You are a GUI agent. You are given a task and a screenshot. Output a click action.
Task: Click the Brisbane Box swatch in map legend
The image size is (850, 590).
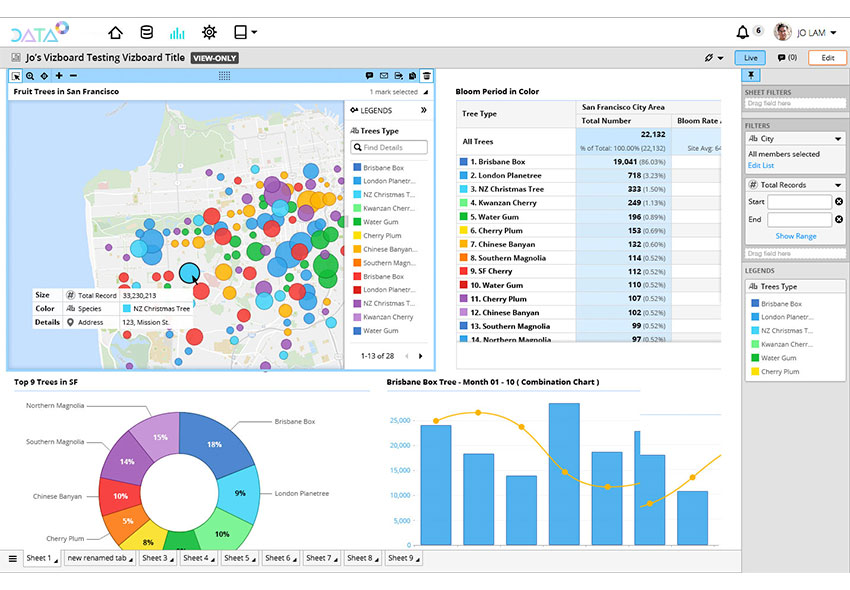click(x=356, y=168)
